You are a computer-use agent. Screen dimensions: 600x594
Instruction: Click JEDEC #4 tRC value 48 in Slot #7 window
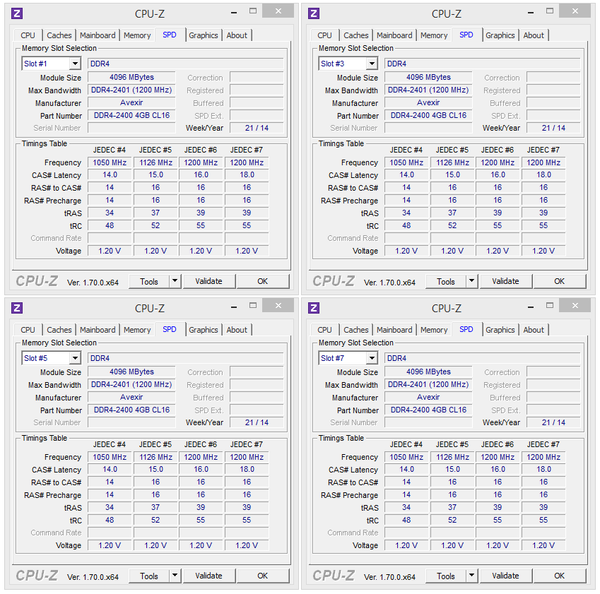(406, 520)
